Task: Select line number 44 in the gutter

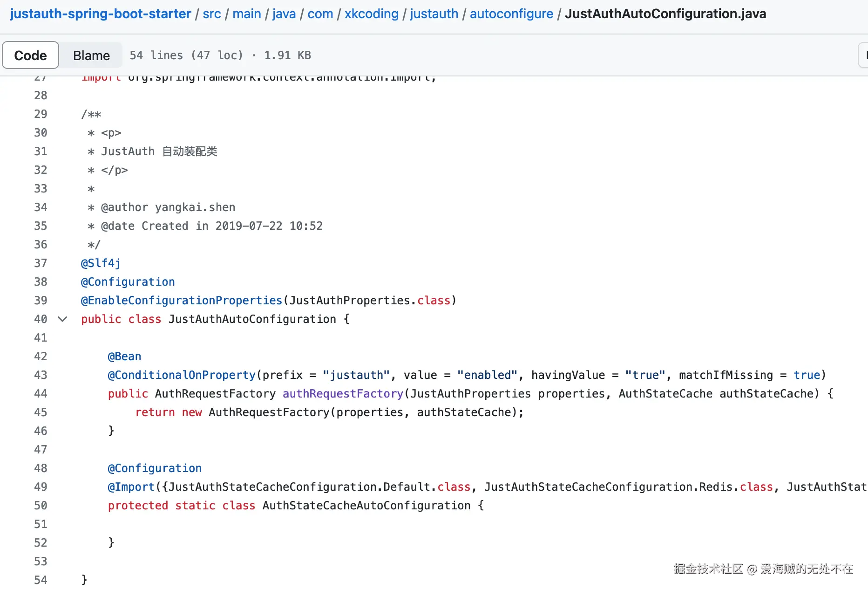Action: tap(41, 394)
